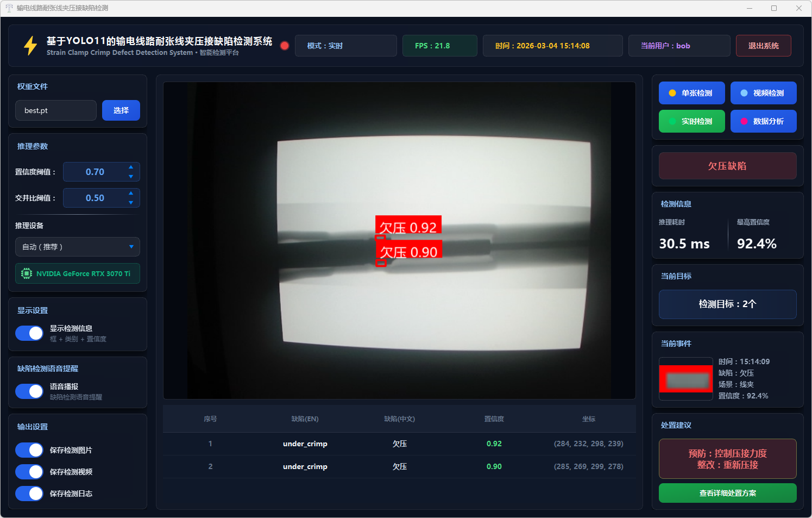Image resolution: width=812 pixels, height=518 pixels.
Task: Open the data analysis view
Action: tap(763, 121)
